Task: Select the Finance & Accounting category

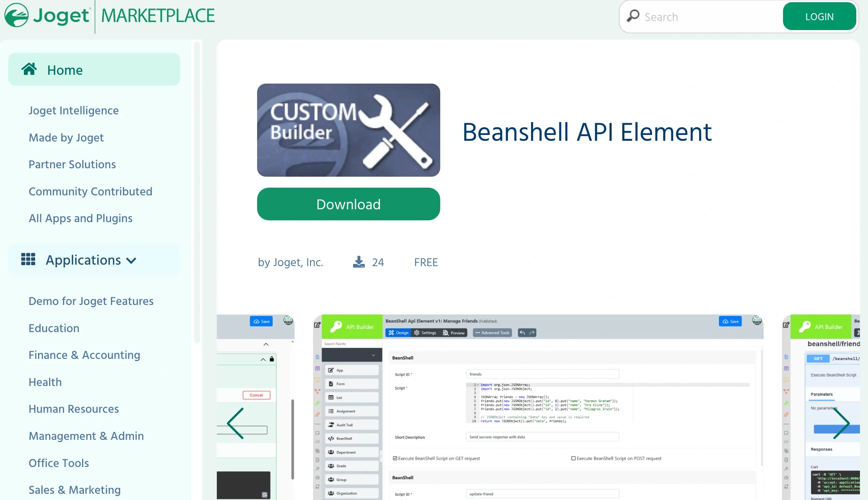Action: pos(85,355)
